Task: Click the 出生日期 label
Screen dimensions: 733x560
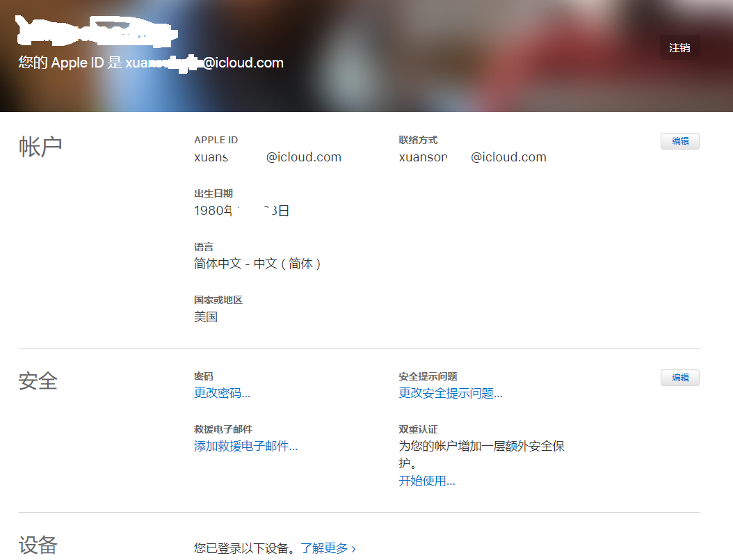Action: click(214, 193)
